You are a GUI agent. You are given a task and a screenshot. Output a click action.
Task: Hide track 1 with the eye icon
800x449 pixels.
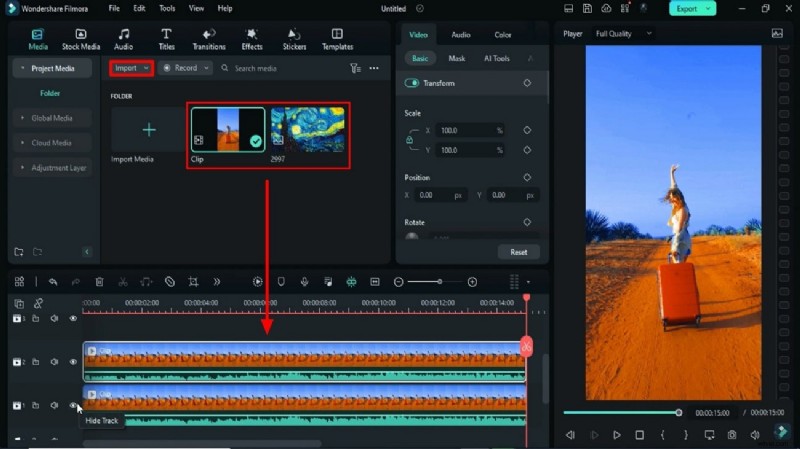pos(73,405)
